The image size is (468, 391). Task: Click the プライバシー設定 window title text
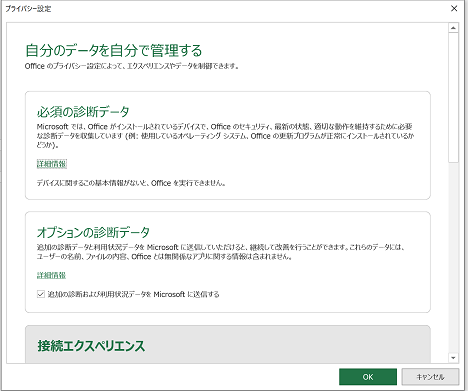pos(28,9)
